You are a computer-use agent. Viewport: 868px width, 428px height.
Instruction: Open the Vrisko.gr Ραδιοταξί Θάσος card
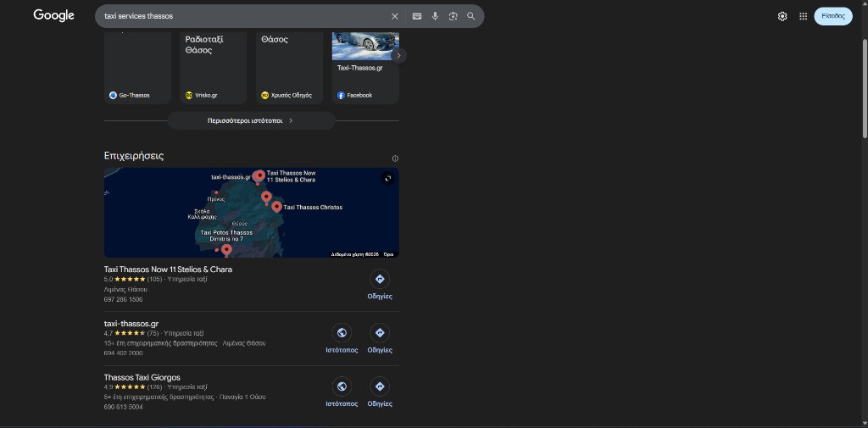click(x=213, y=68)
